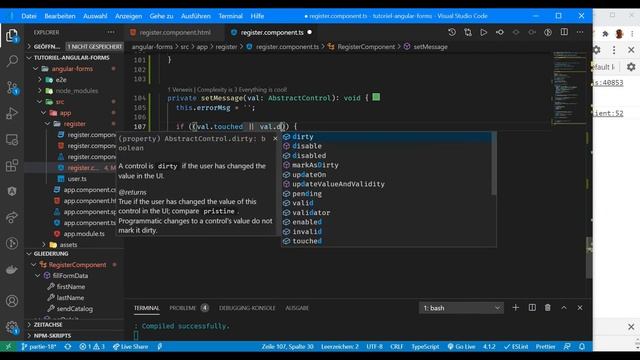Open the terminal selector dropdown showing bash
The image size is (640, 360).
461,308
